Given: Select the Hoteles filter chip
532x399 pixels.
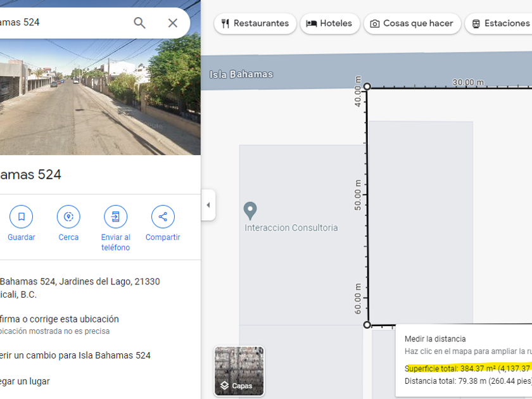Looking at the screenshot, I should coord(329,23).
